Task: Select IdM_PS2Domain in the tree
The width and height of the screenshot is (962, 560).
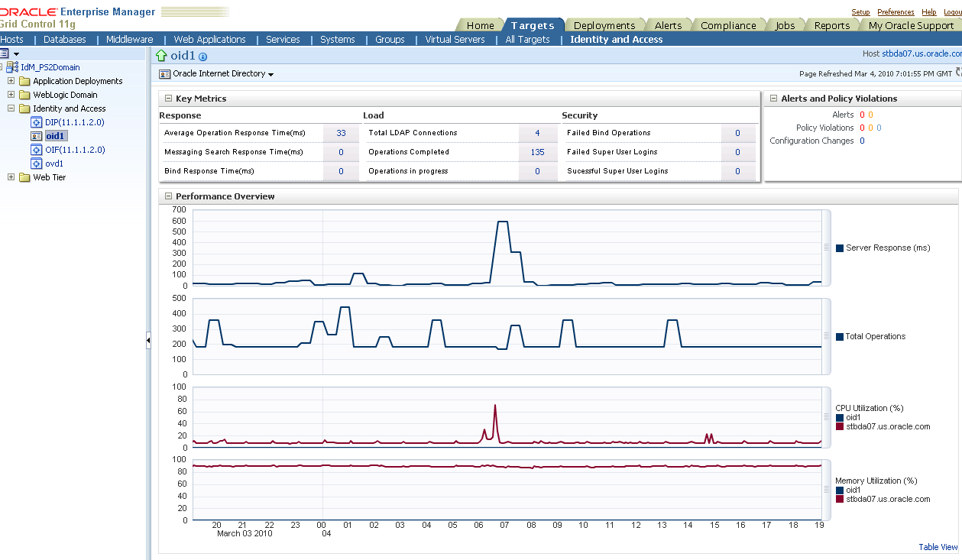Action: pos(50,67)
